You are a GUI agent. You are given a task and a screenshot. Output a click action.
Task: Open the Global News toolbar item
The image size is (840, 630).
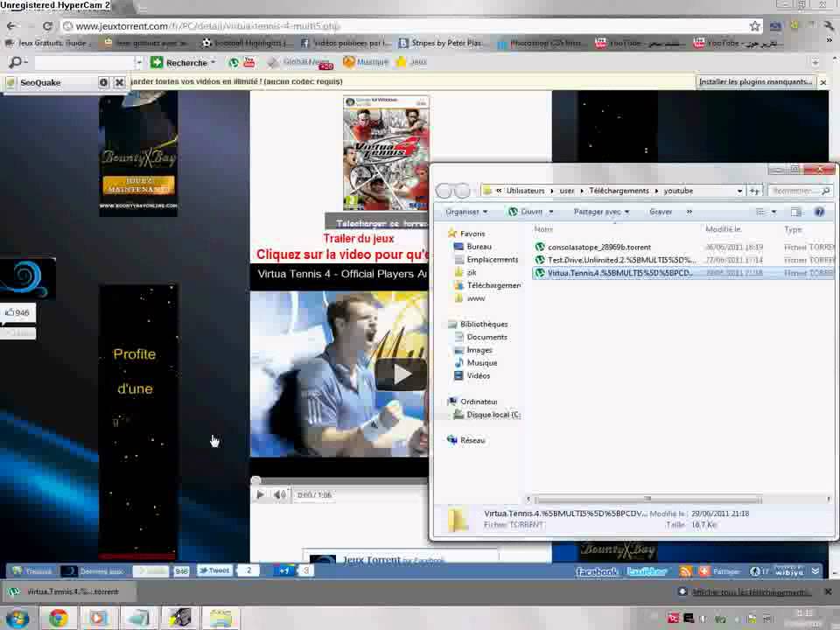click(x=300, y=63)
